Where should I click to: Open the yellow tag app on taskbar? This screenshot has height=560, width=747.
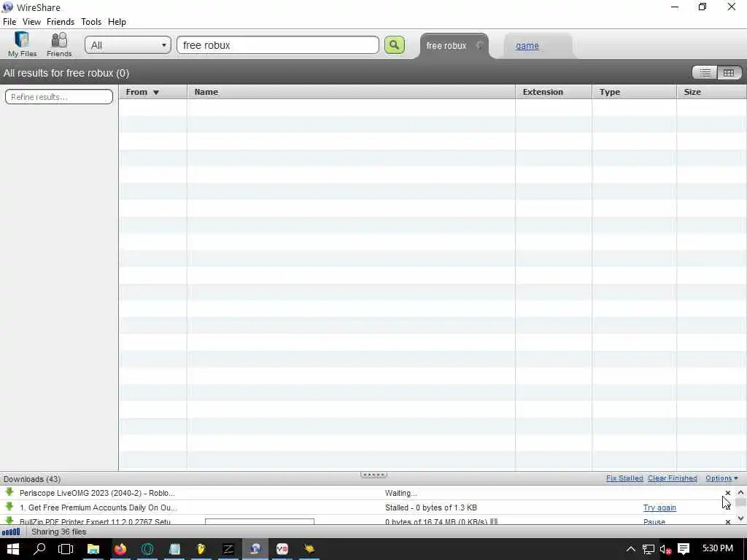(x=201, y=549)
